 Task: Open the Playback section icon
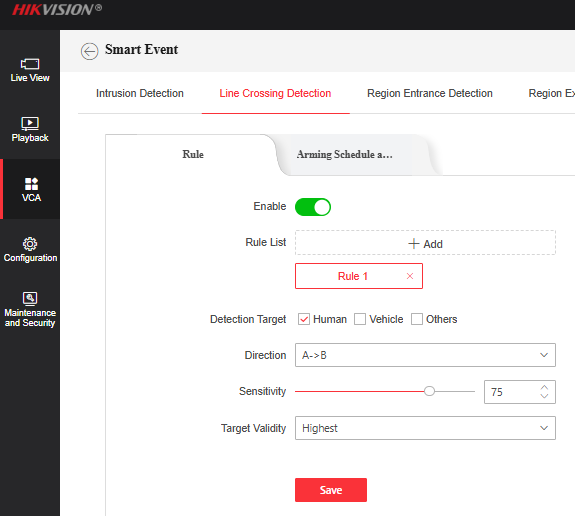click(30, 123)
